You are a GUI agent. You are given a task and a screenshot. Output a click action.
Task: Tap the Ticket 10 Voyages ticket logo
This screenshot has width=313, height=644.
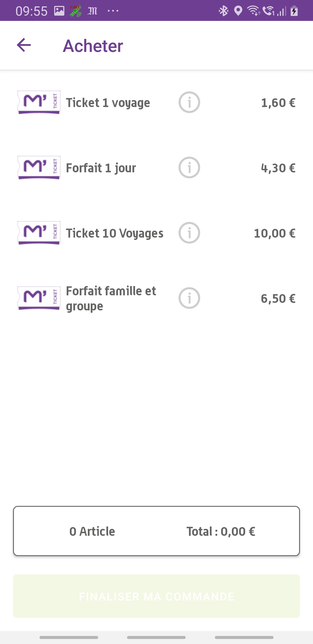39,233
